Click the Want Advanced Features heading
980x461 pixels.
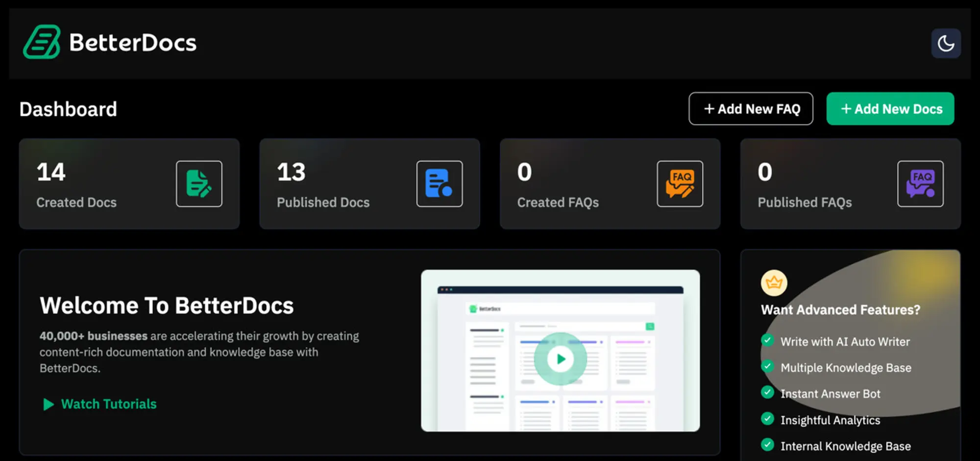tap(840, 310)
